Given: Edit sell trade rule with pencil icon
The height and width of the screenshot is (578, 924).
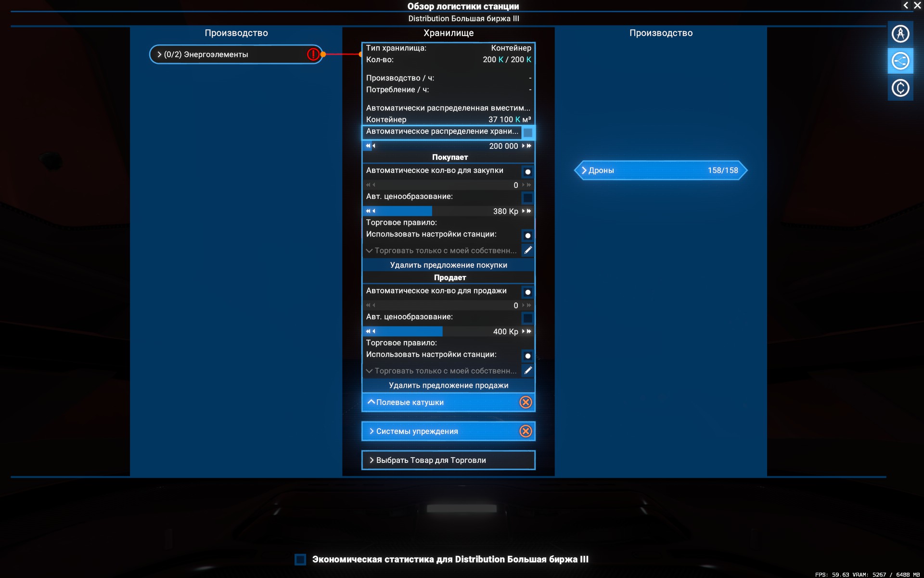Looking at the screenshot, I should 528,370.
